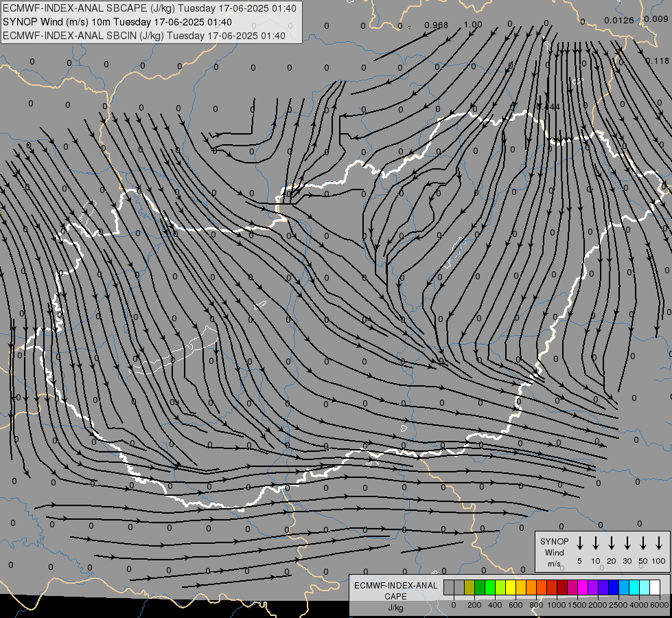
Task: Click the dark red swatch above 1000
Action: 562,587
